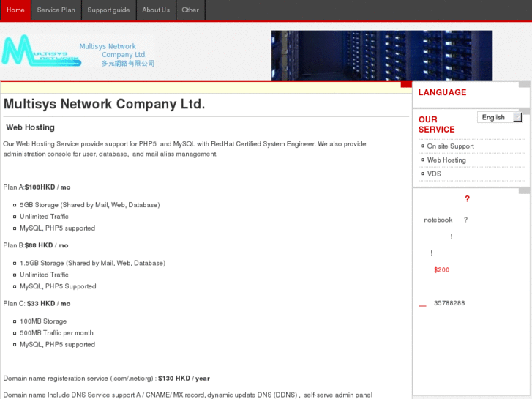532x399 pixels.
Task: Click the 1.5GB Storage list item
Action: pyautogui.click(x=92, y=263)
